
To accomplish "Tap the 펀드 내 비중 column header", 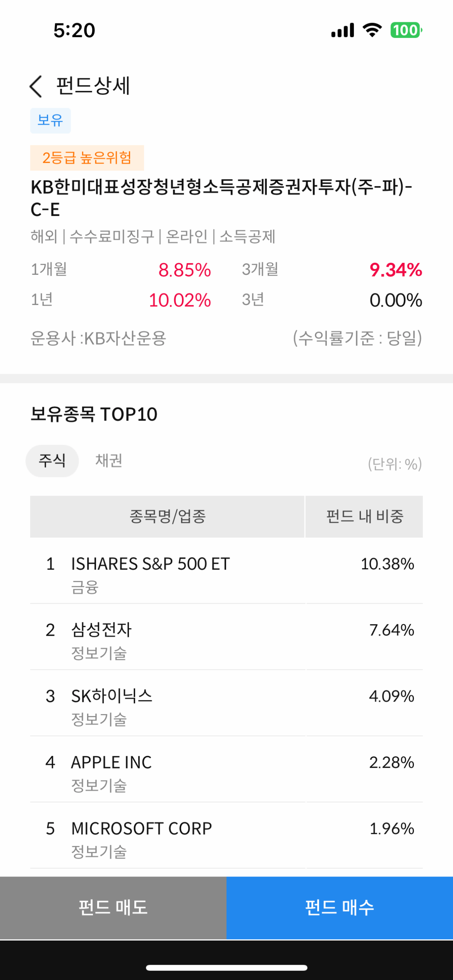I will [364, 517].
